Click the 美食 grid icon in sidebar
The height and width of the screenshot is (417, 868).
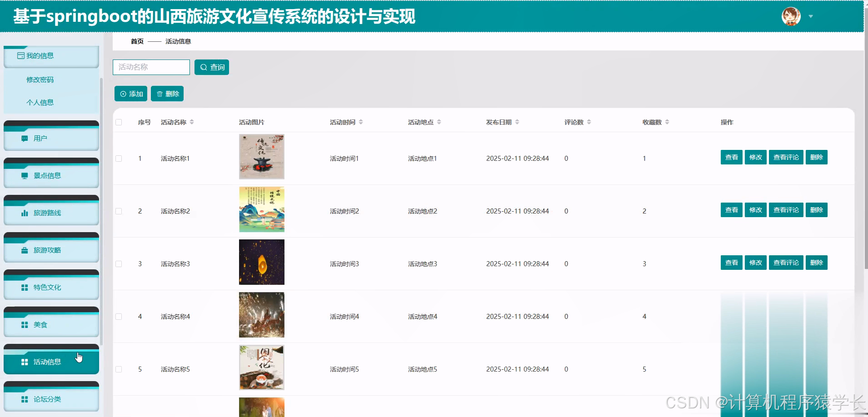[25, 324]
